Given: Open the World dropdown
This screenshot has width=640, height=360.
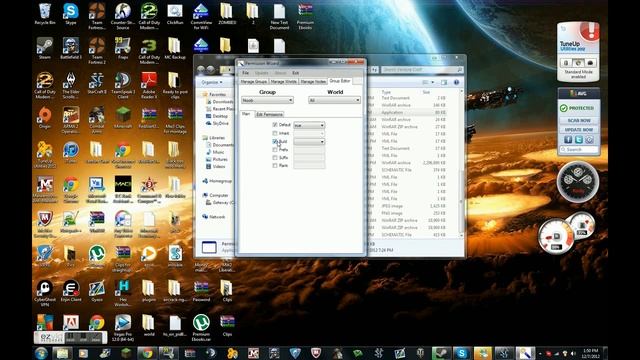Looking at the screenshot, I should pyautogui.click(x=334, y=100).
